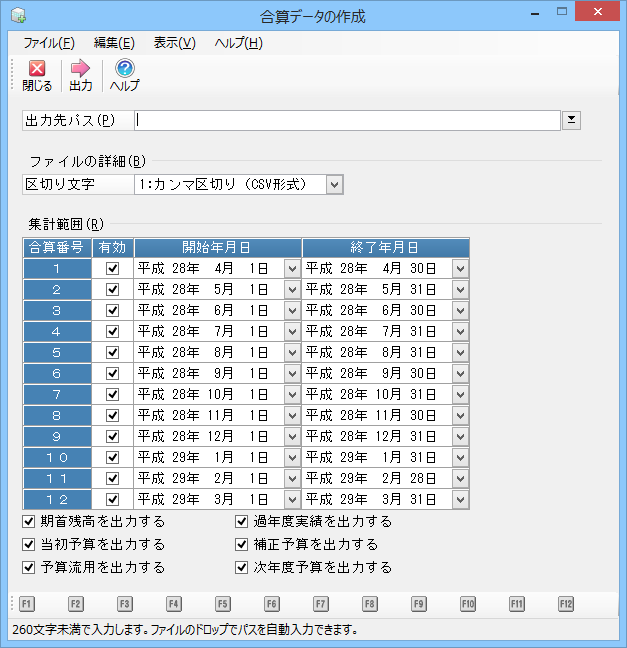Open the 出力先パス browse dropdown button

571,121
